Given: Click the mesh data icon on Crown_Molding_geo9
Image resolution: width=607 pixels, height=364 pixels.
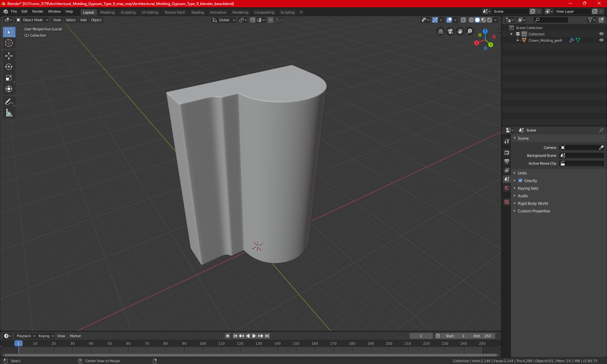Looking at the screenshot, I should tap(578, 40).
